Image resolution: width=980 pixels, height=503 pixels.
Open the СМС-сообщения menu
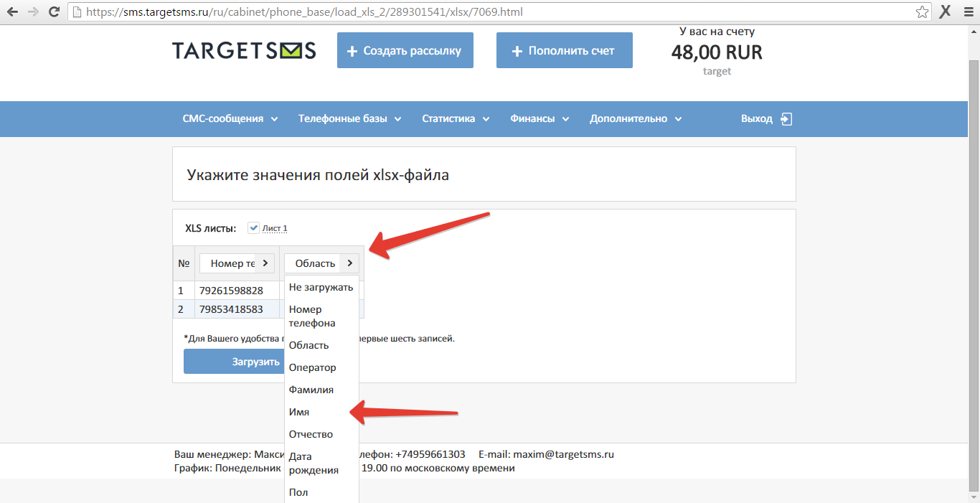click(x=230, y=119)
